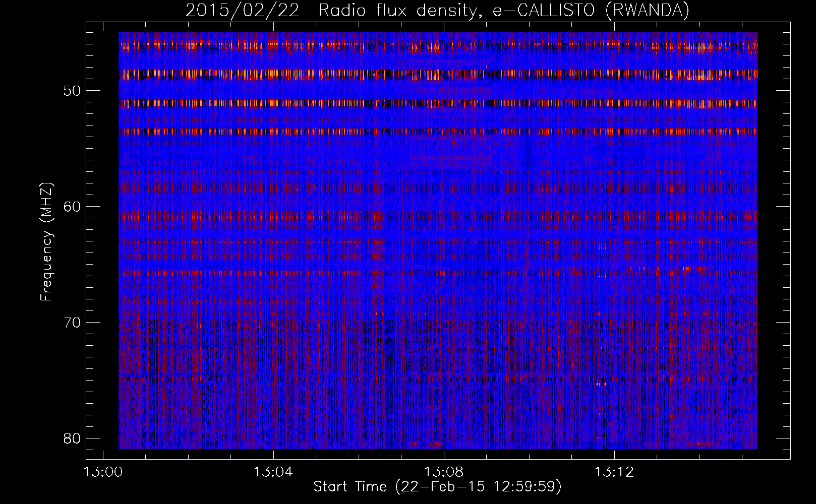Screen dimensions: 816x504
Task: Click the 13:00 time tick label
Action: 103,472
